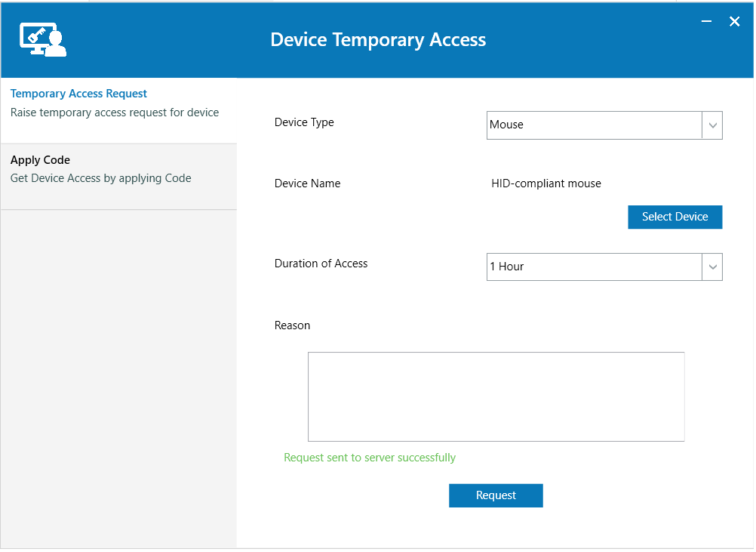The image size is (756, 552).
Task: Expand the Duration of Access dropdown arrow
Action: coord(712,267)
